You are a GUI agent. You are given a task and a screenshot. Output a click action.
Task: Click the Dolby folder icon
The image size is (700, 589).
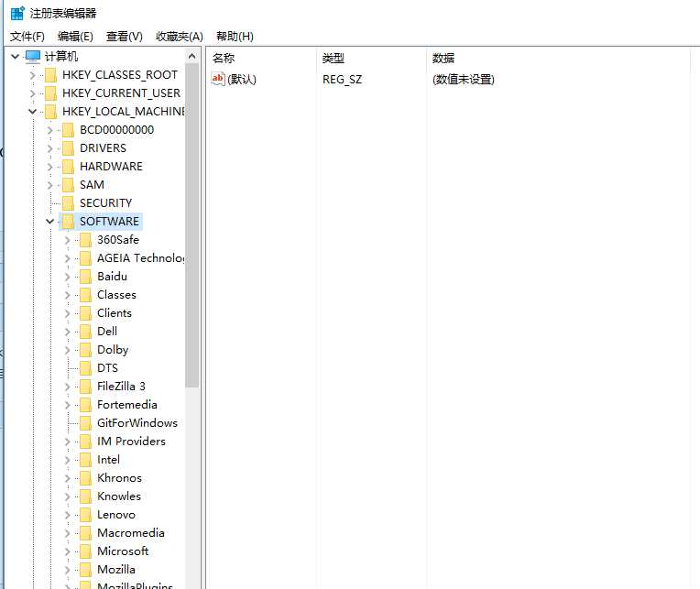pyautogui.click(x=86, y=349)
